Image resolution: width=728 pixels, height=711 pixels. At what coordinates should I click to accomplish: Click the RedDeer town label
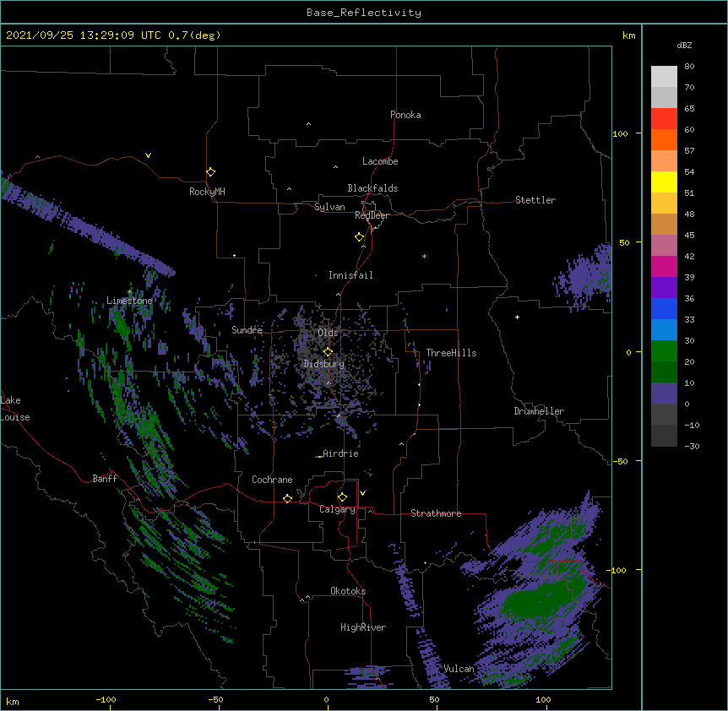pyautogui.click(x=372, y=215)
